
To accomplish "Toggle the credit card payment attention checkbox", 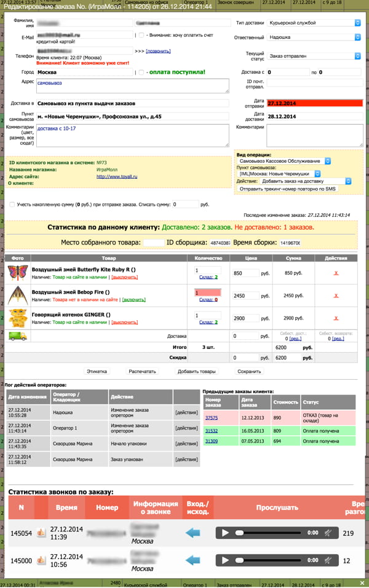I will click(x=141, y=35).
